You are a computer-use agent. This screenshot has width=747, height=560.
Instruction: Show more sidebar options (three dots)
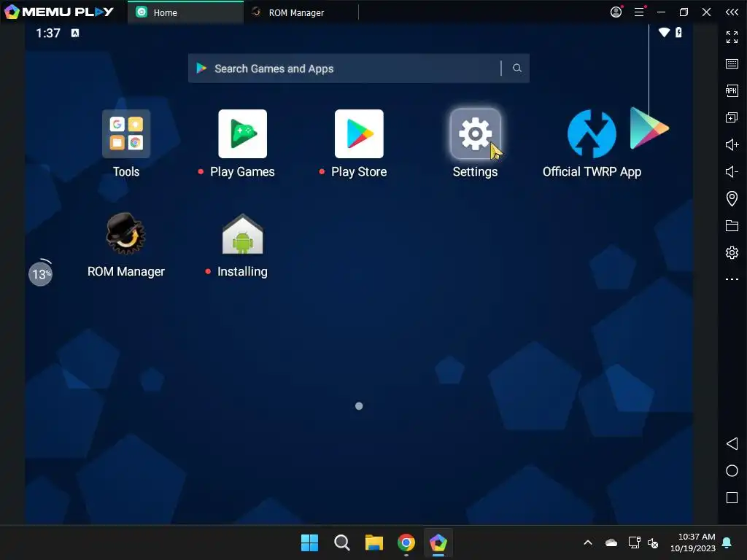pos(732,279)
